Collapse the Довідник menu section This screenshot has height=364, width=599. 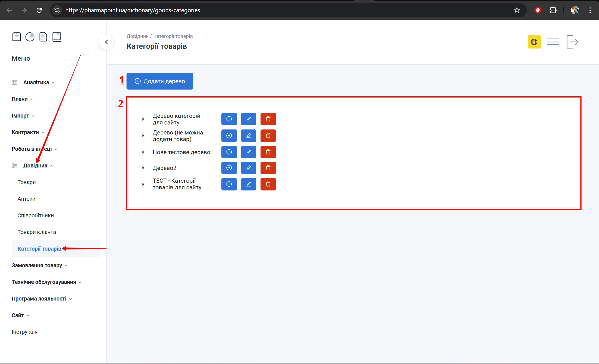[36, 166]
